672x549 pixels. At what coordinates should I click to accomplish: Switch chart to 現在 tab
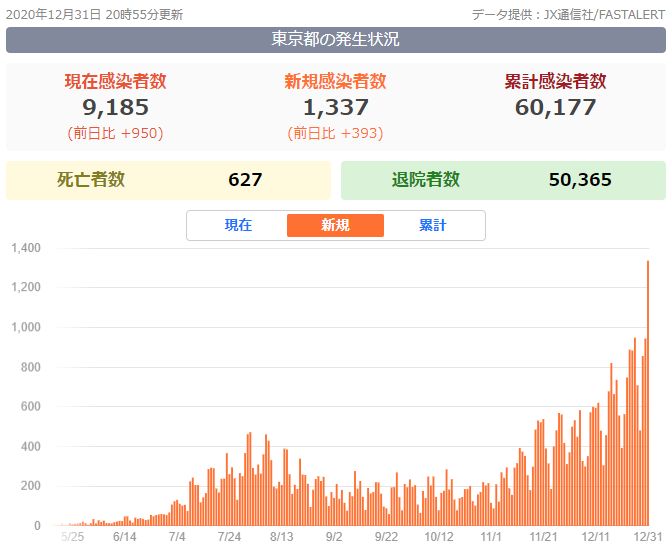238,225
